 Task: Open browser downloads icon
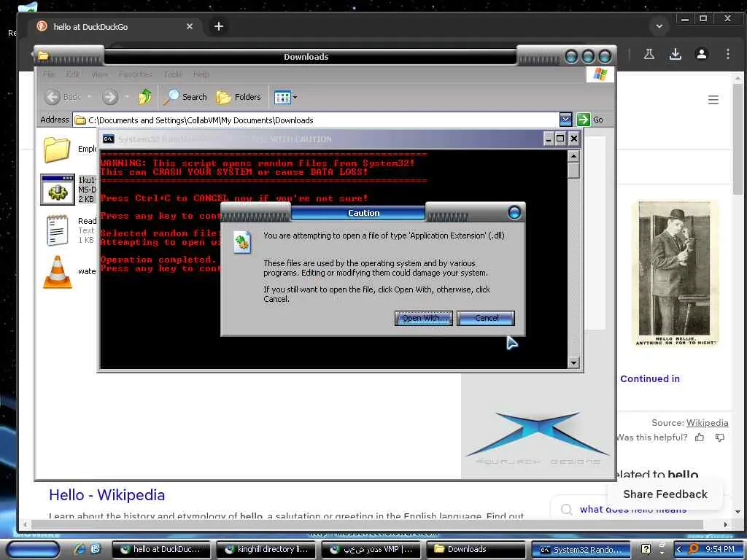pos(675,54)
